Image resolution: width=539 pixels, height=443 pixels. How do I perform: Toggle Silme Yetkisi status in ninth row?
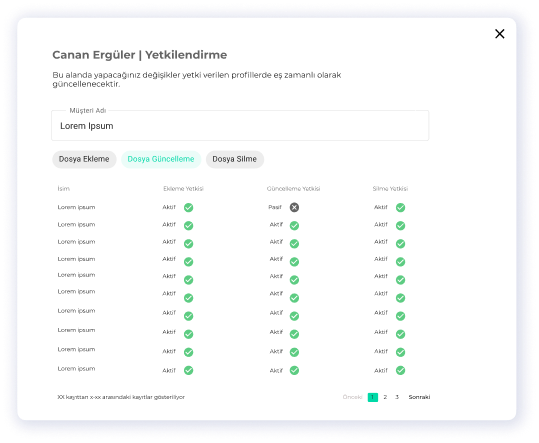400,352
